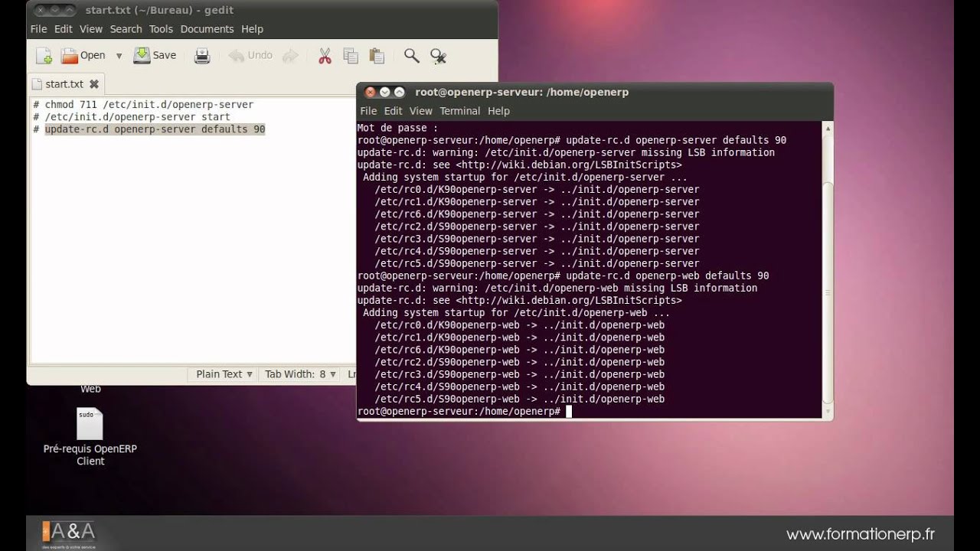Open gedit Help menu
This screenshot has width=980, height=551.
pyautogui.click(x=252, y=29)
